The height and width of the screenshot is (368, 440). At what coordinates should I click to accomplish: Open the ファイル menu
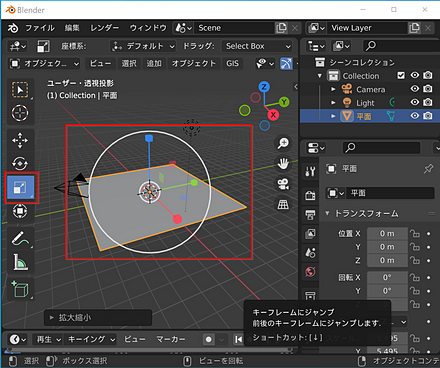40,28
